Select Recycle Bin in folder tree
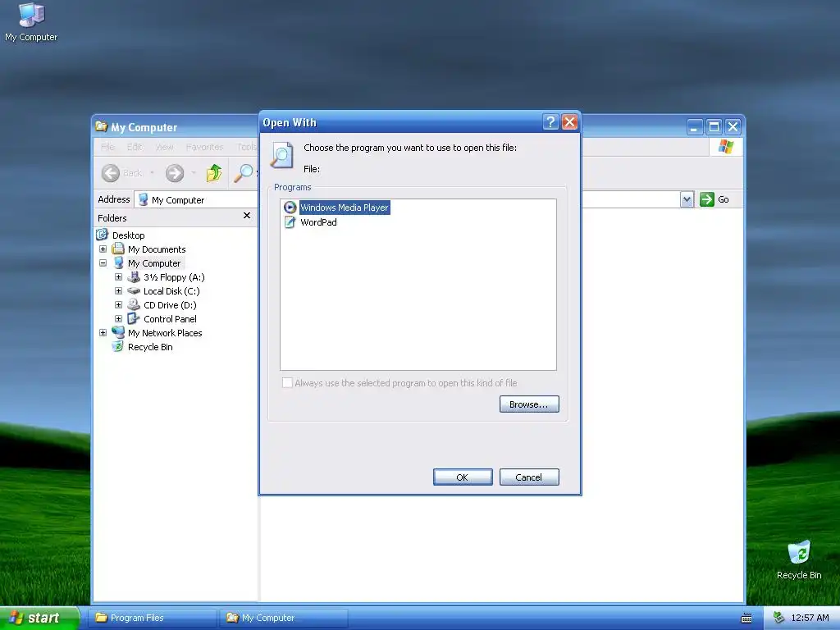The width and height of the screenshot is (840, 630). click(150, 347)
